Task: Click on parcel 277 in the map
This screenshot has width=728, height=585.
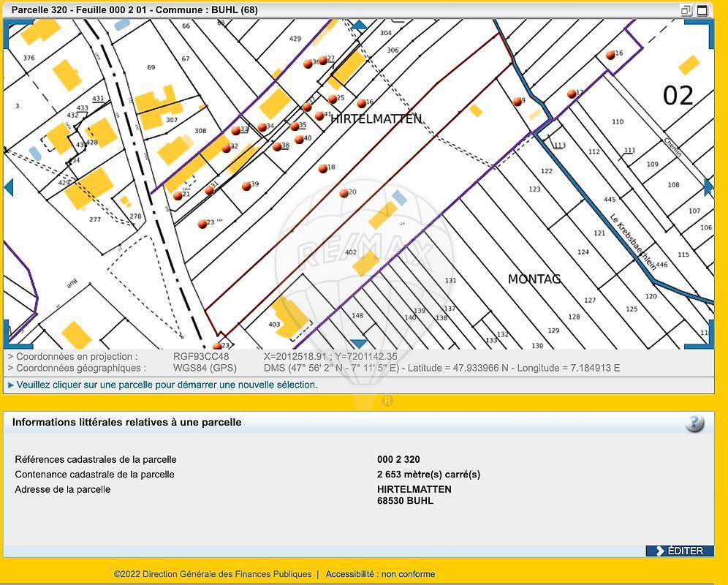Action: [x=95, y=219]
